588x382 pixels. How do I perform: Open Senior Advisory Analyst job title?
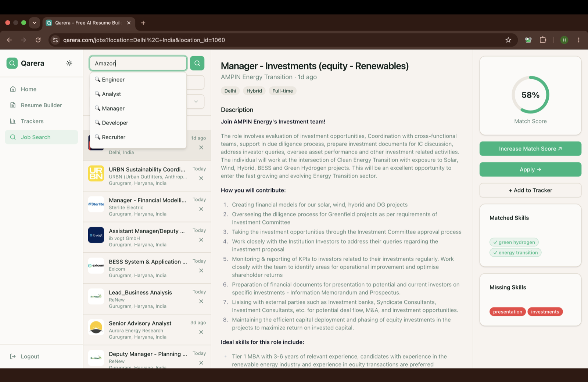click(x=140, y=323)
